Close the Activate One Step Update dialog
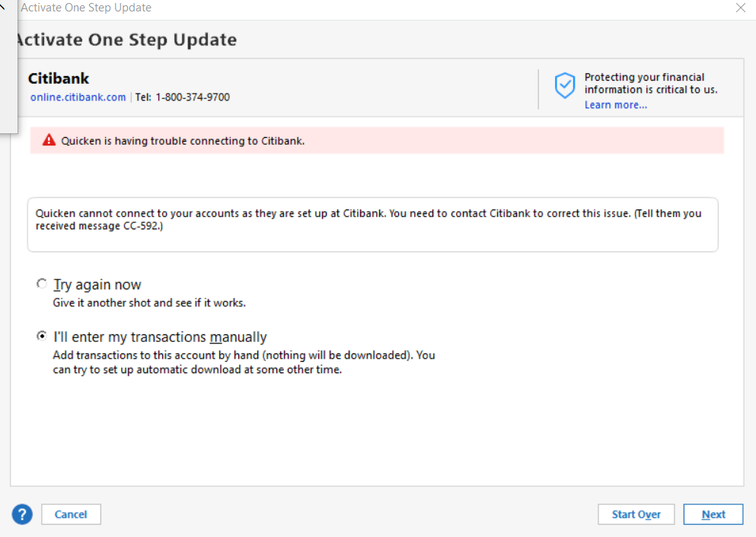 [x=739, y=8]
